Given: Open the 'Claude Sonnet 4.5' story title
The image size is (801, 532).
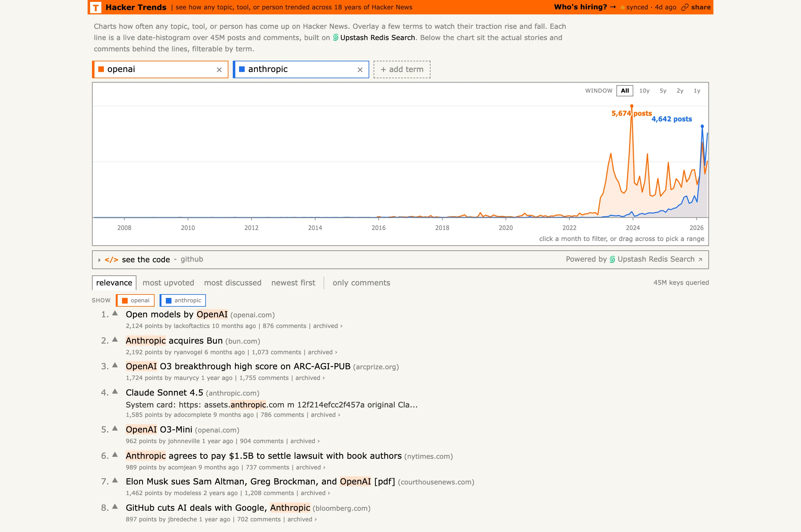Looking at the screenshot, I should point(165,392).
